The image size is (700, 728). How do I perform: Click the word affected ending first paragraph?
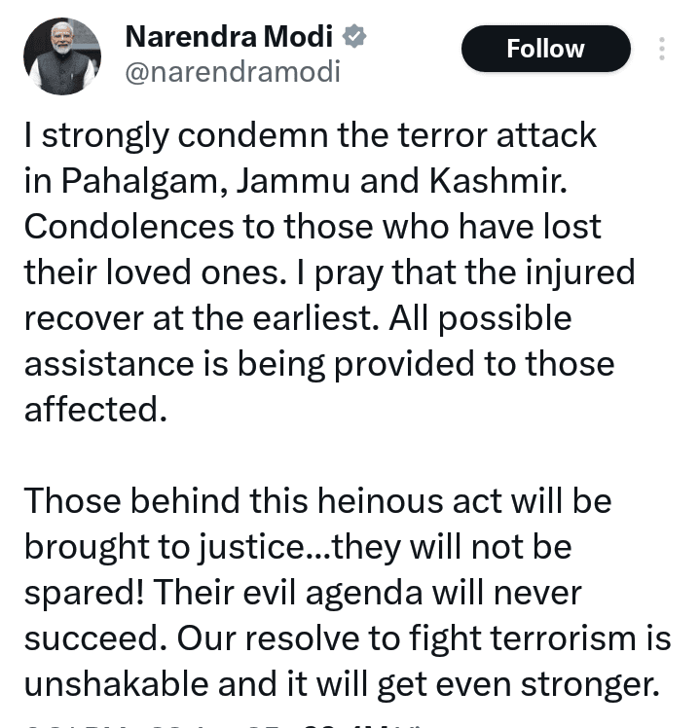tap(95, 409)
